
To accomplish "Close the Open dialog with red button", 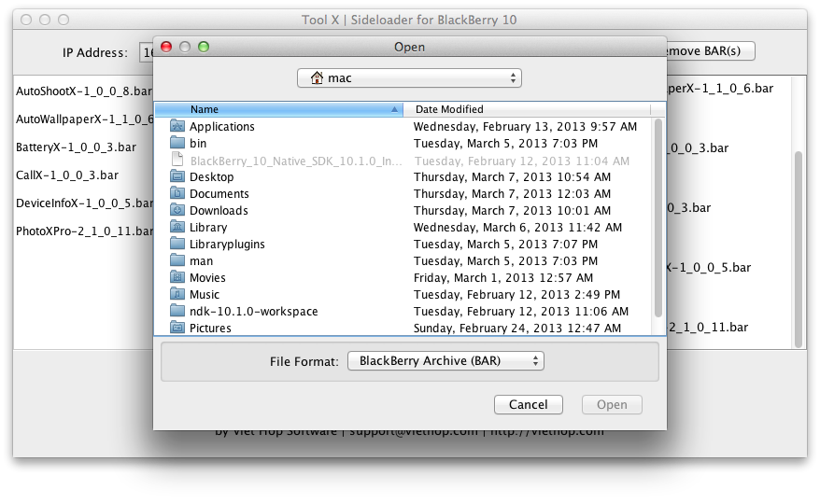I will 166,47.
